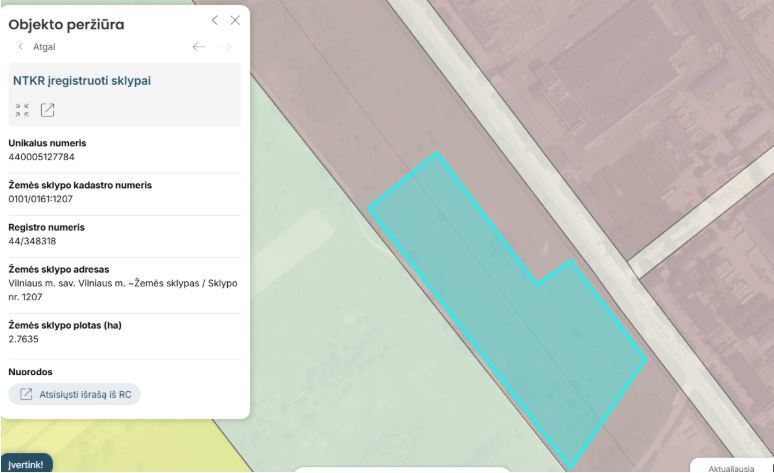Click the Unikalus numeris label
The image size is (774, 473).
(47, 143)
